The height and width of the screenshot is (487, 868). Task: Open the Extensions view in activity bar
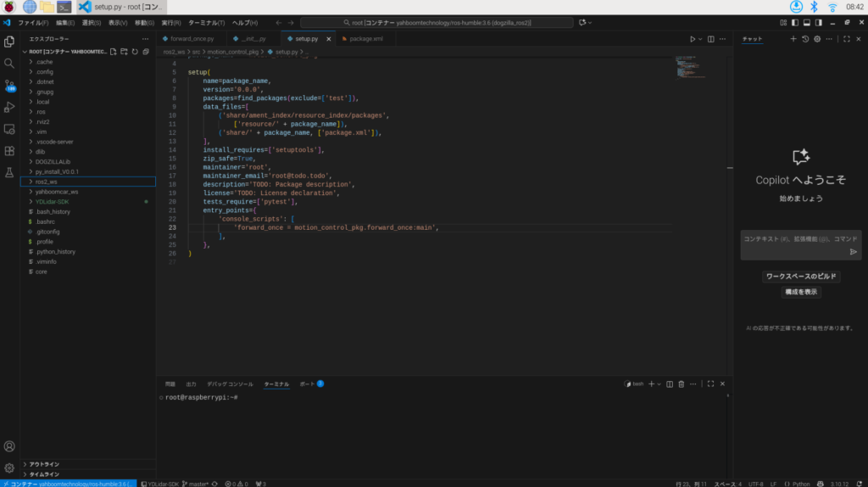9,151
